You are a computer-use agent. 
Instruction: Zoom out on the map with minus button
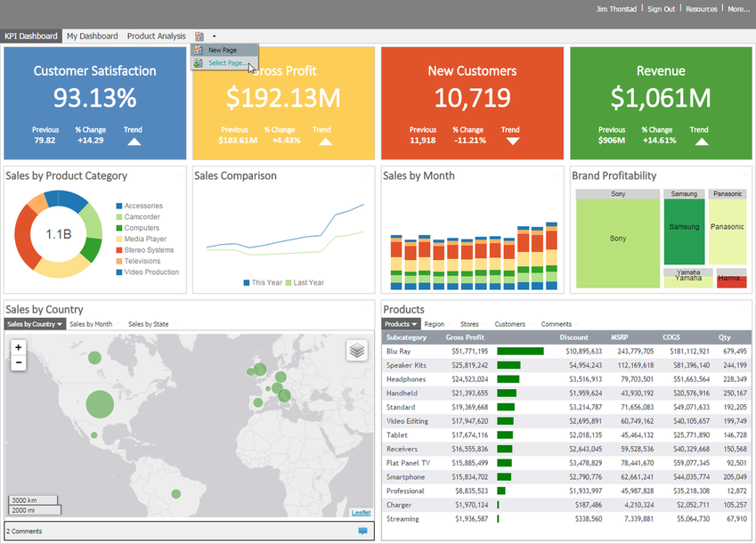19,362
